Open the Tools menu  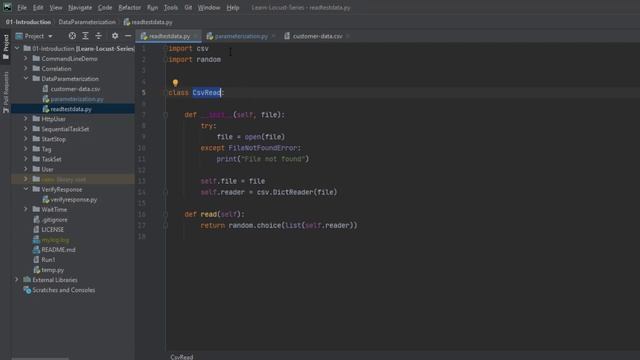pyautogui.click(x=171, y=8)
